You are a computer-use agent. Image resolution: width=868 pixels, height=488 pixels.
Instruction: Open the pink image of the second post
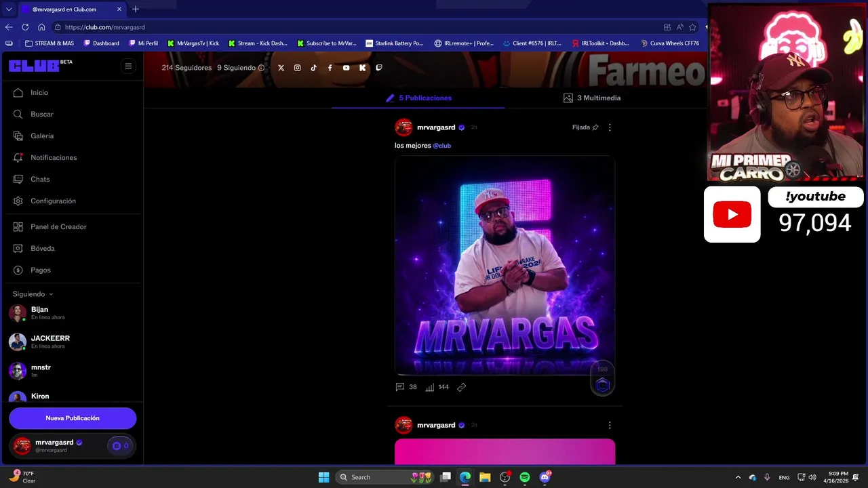pos(505,451)
